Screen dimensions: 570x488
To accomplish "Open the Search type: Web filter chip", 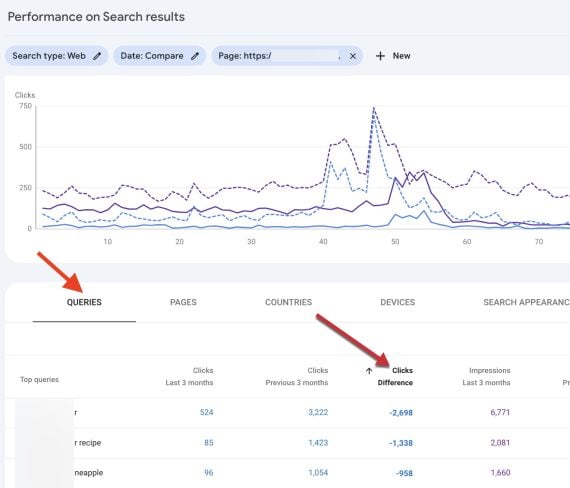I will pos(56,56).
